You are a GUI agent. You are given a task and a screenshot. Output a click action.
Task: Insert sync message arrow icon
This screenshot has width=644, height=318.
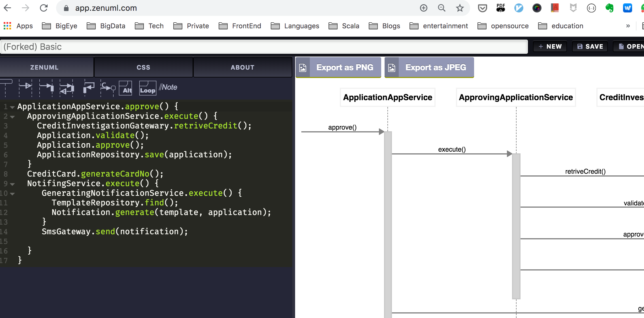pos(46,87)
